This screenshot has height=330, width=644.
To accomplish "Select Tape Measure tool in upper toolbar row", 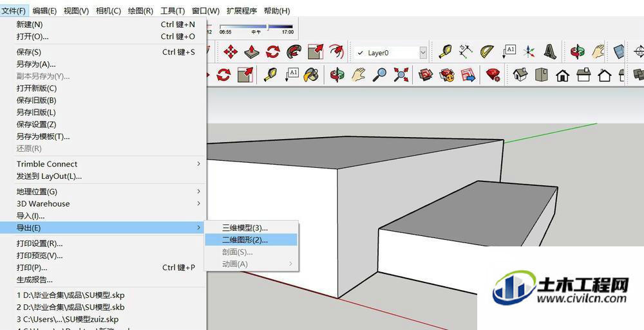I will (x=445, y=51).
